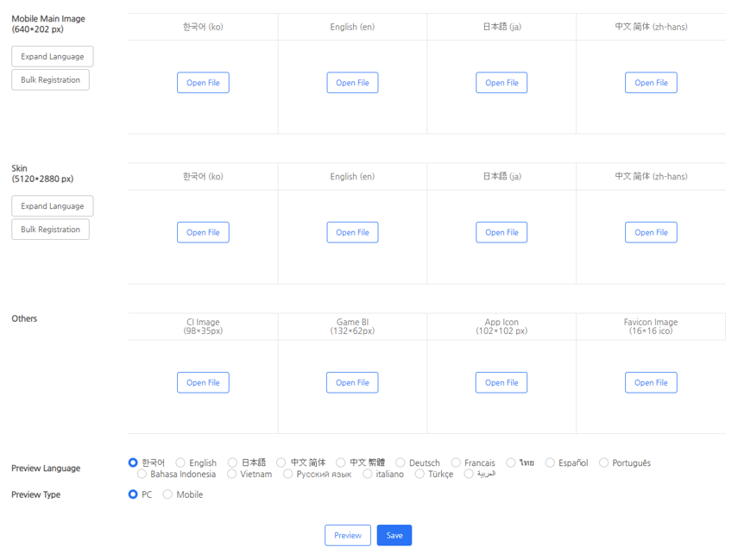Viewport: 738px width, 560px height.
Task: Open File for CI Image
Action: pos(203,382)
